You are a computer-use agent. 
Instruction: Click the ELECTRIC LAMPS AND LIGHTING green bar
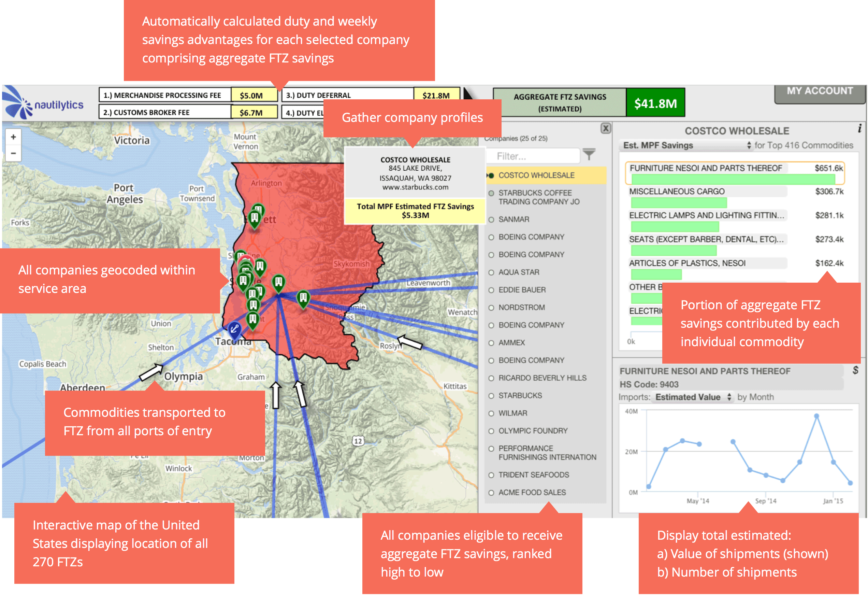click(675, 227)
